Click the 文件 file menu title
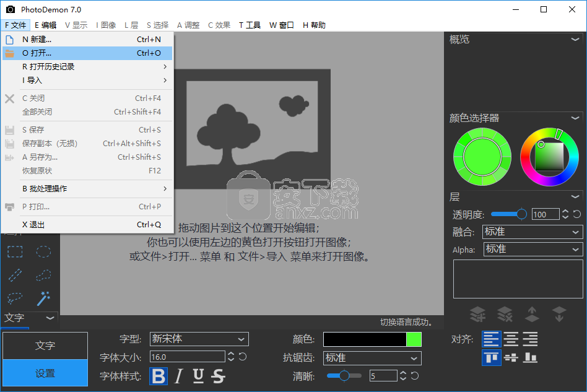Screen dimensions: 587x392 point(15,25)
